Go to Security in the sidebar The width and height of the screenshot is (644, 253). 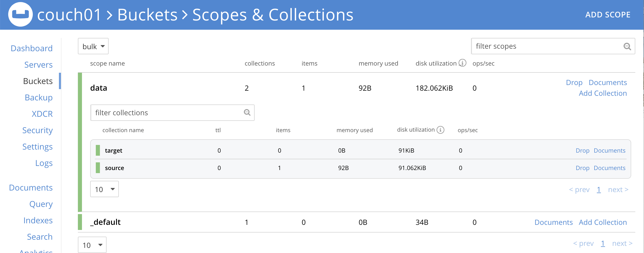click(x=37, y=130)
